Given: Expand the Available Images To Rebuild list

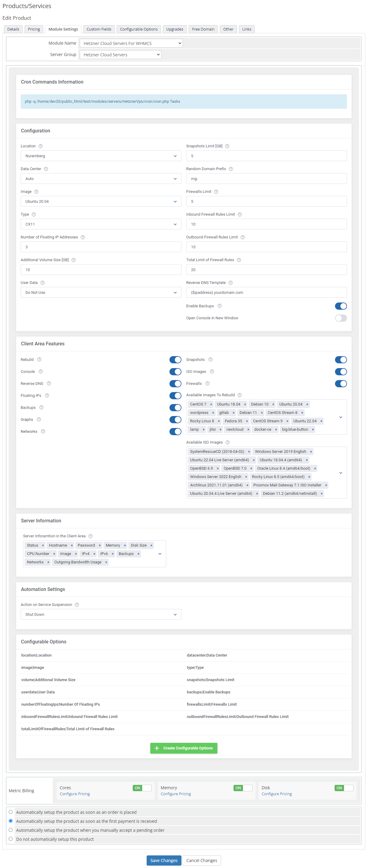Looking at the screenshot, I should pyautogui.click(x=341, y=417).
